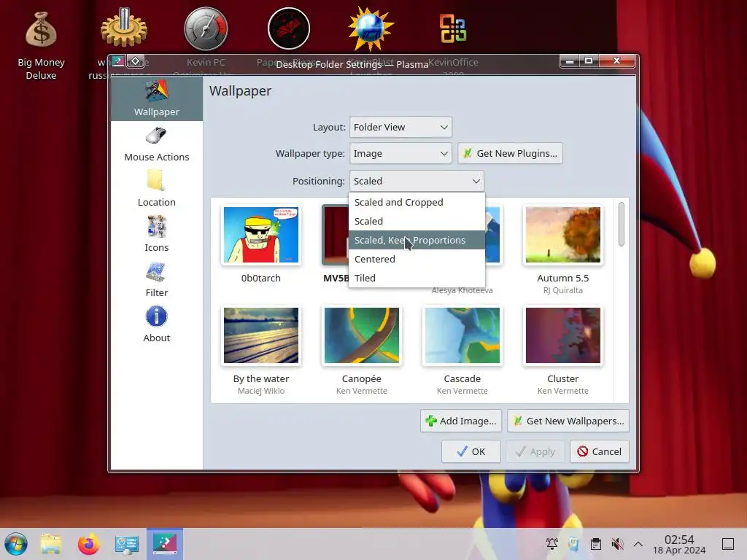Choose the Scaled list option
Screen dimensions: 747x560
click(x=417, y=222)
